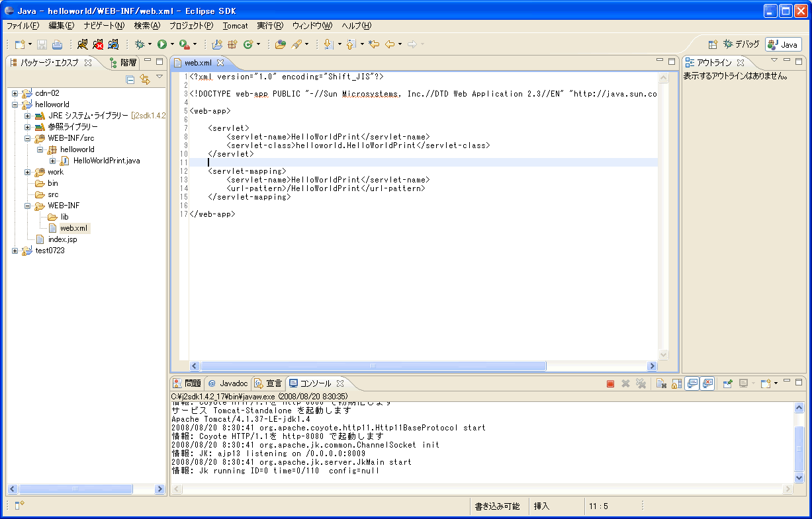
Task: Toggle show console on standard output change
Action: click(692, 383)
